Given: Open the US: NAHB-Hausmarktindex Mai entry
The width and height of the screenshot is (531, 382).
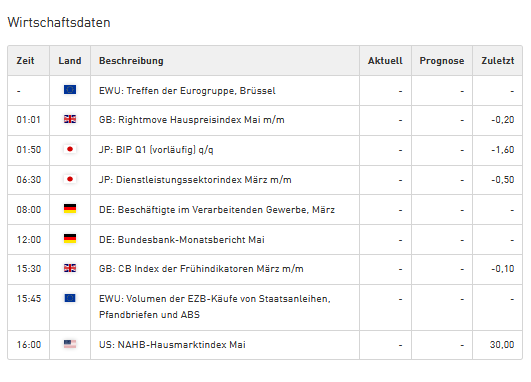Looking at the screenshot, I should [172, 345].
